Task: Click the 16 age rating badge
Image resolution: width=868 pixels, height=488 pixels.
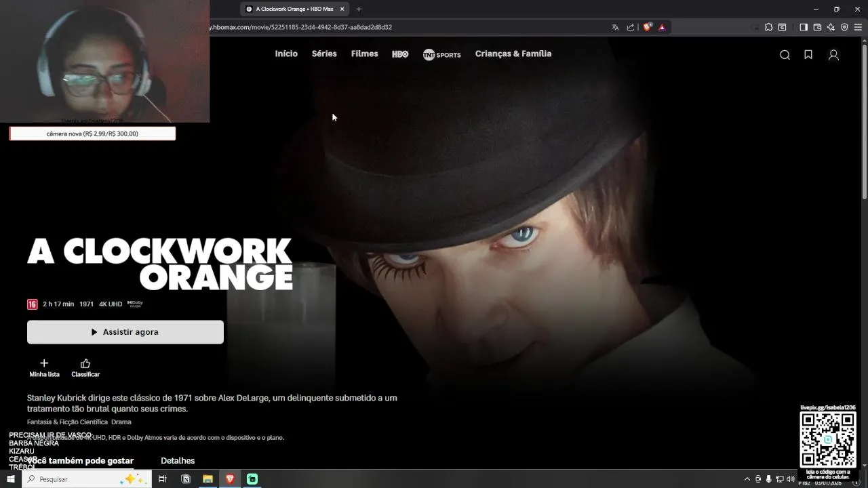Action: coord(32,304)
